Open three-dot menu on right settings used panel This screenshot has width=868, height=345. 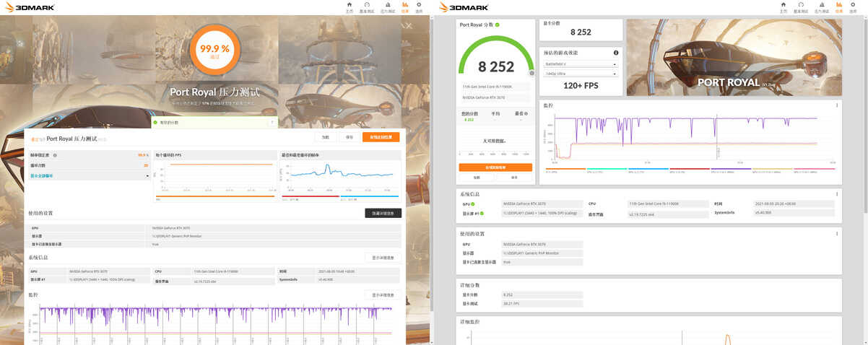[x=837, y=234]
